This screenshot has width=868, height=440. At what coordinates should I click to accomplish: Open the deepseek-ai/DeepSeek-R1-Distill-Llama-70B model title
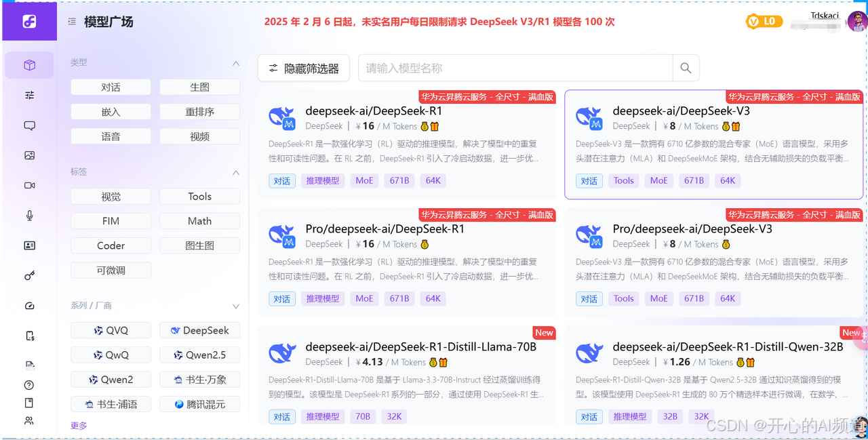click(421, 346)
